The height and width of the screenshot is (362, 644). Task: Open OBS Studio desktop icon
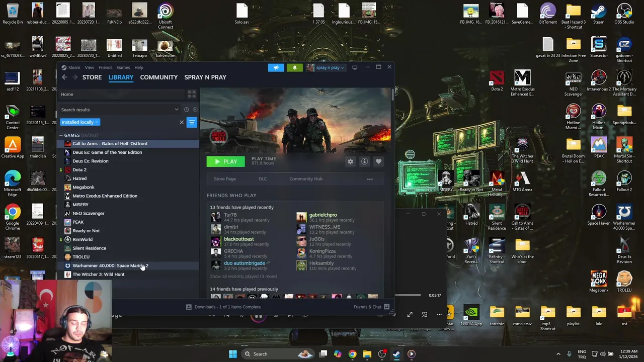(x=624, y=14)
